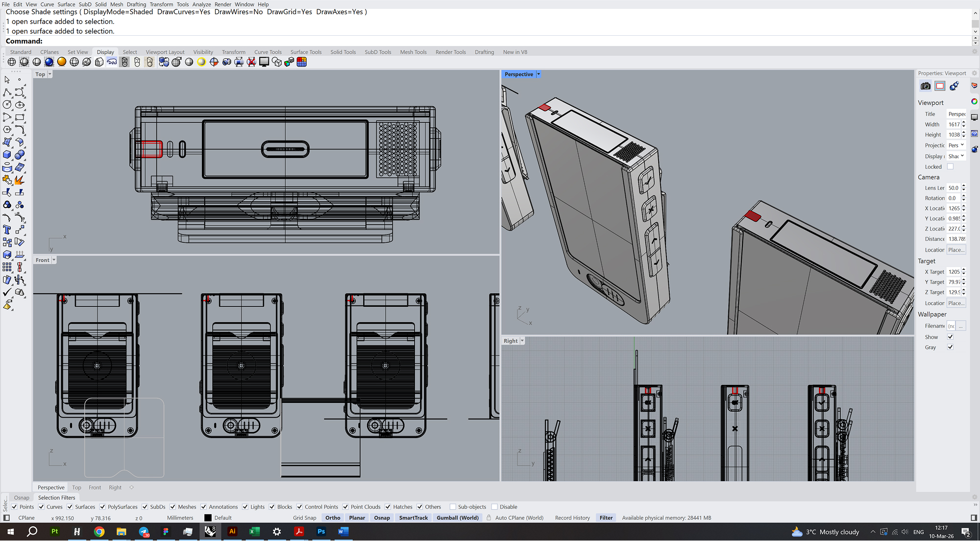Open the Perspective viewport title dropdown arrow

539,74
